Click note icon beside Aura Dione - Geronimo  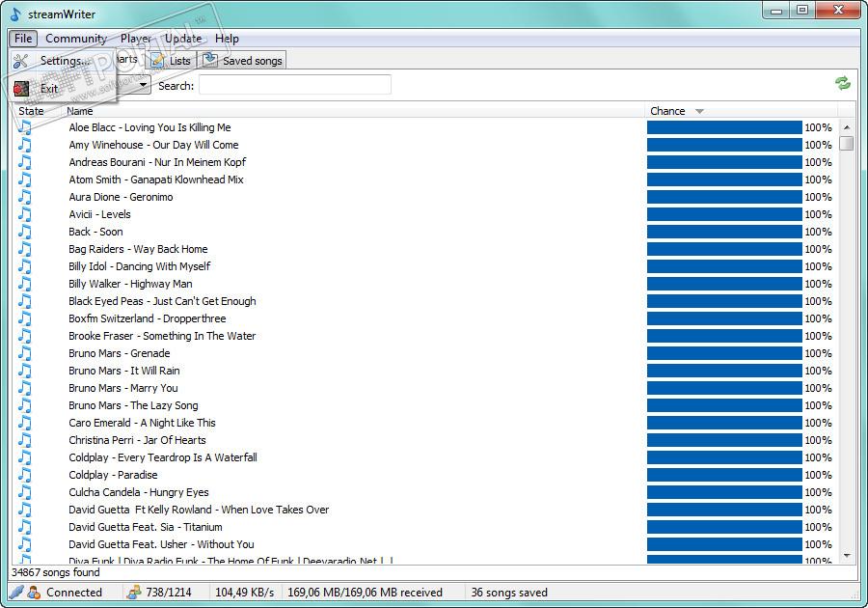point(25,197)
